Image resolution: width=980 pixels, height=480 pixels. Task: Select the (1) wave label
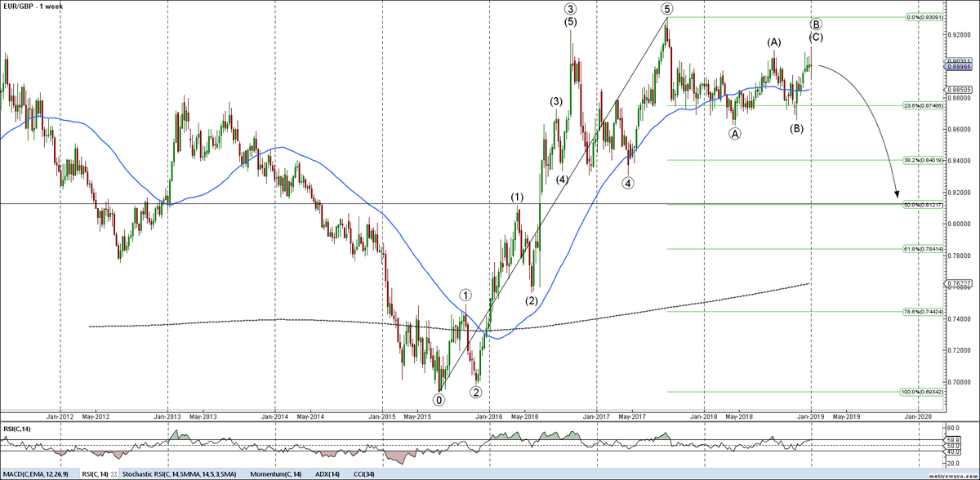tap(518, 197)
